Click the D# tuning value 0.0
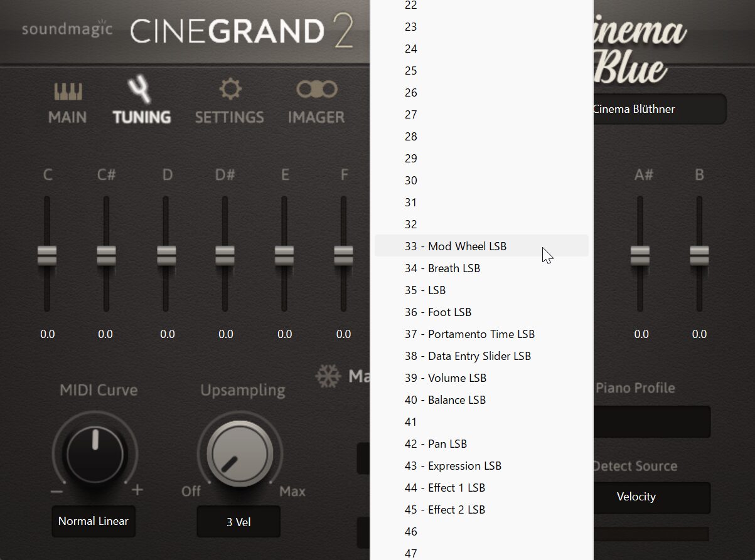The height and width of the screenshot is (560, 755). coord(226,334)
